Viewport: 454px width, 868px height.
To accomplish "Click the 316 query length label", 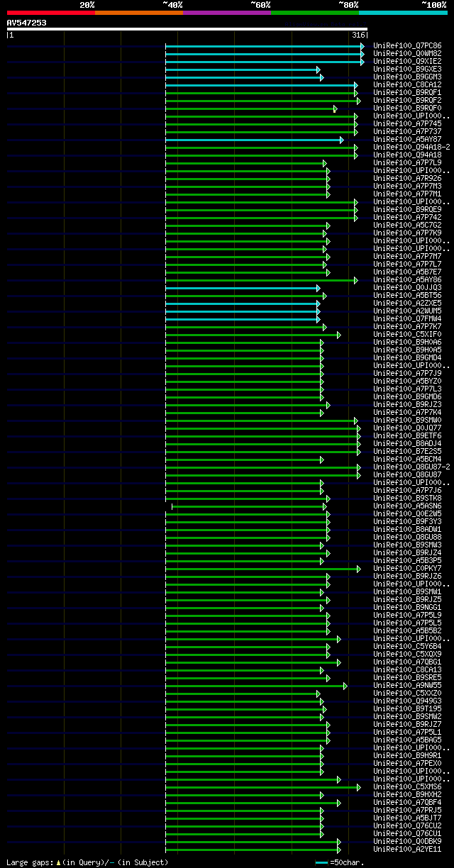I will click(x=358, y=35).
